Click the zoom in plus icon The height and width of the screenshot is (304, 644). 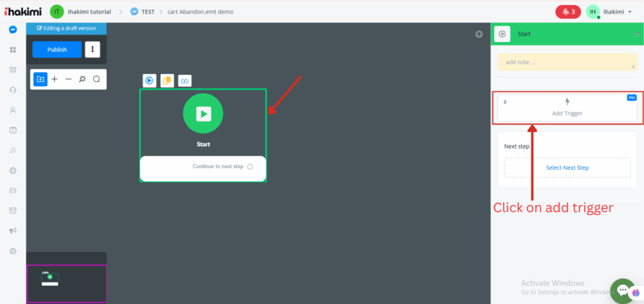[x=55, y=79]
